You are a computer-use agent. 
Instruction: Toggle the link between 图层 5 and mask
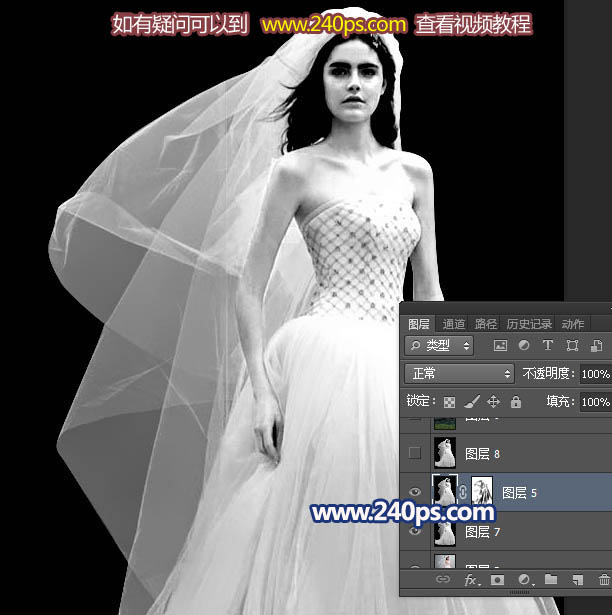coord(463,492)
